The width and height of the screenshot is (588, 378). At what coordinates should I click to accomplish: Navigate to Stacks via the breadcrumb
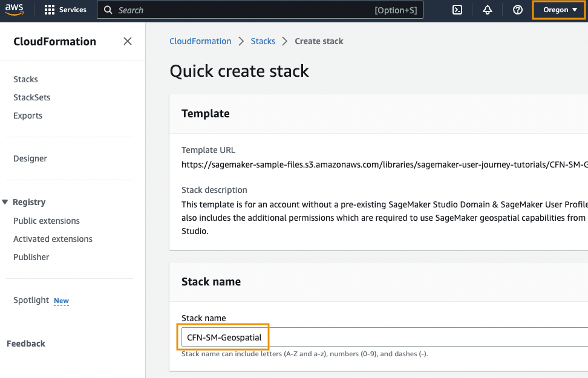point(263,41)
